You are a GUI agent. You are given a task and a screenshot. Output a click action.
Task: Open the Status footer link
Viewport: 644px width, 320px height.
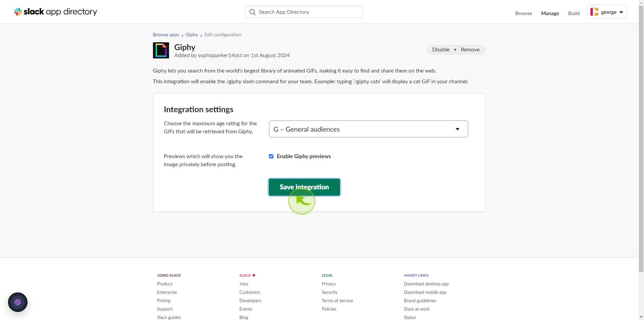410,317
